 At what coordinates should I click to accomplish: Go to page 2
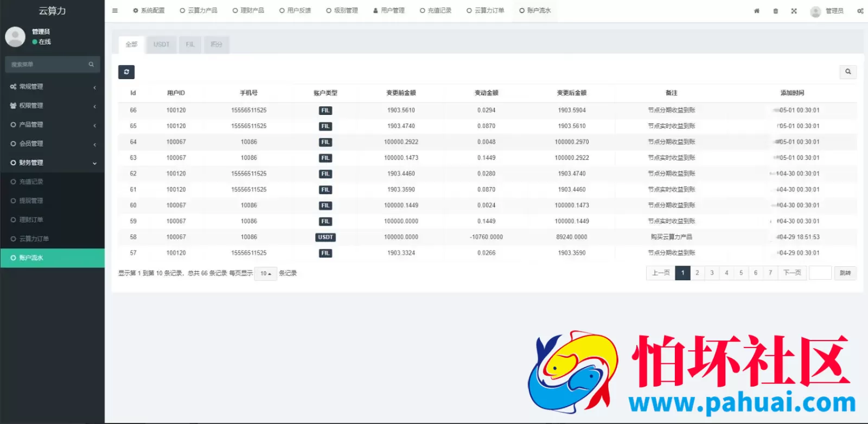697,273
